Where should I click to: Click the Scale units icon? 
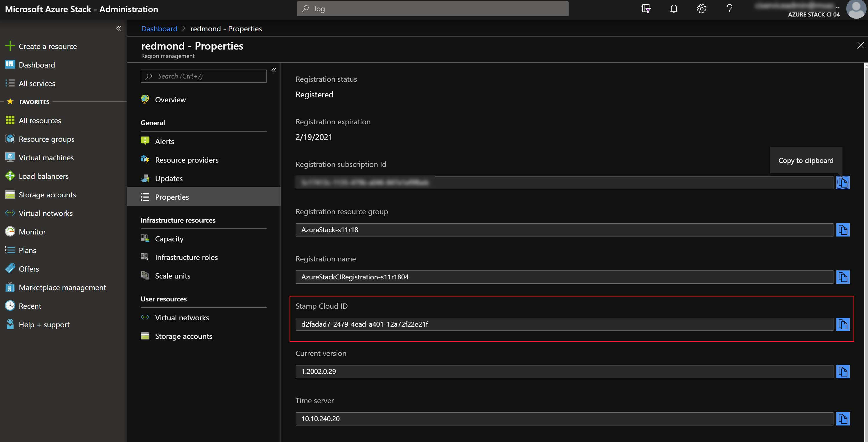coord(146,276)
